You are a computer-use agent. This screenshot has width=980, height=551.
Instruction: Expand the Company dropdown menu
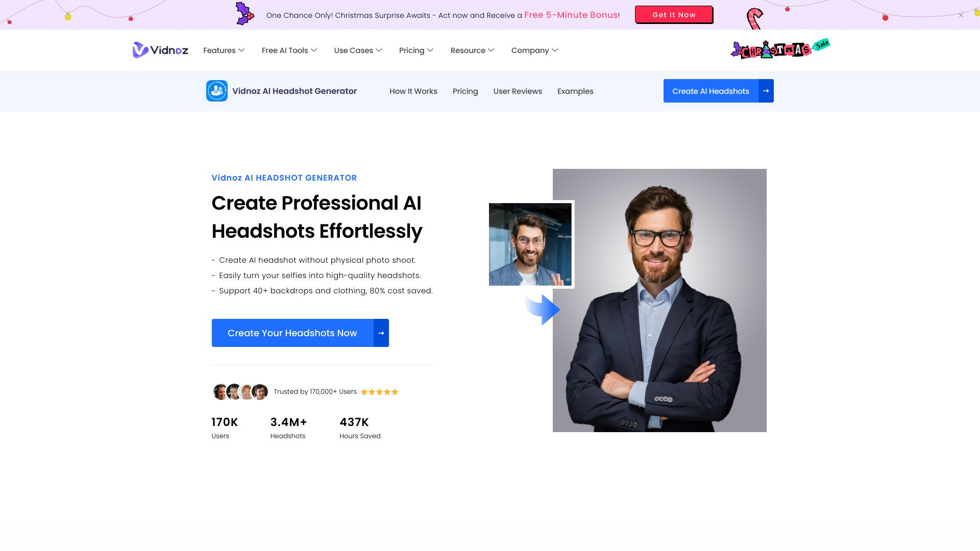point(534,50)
